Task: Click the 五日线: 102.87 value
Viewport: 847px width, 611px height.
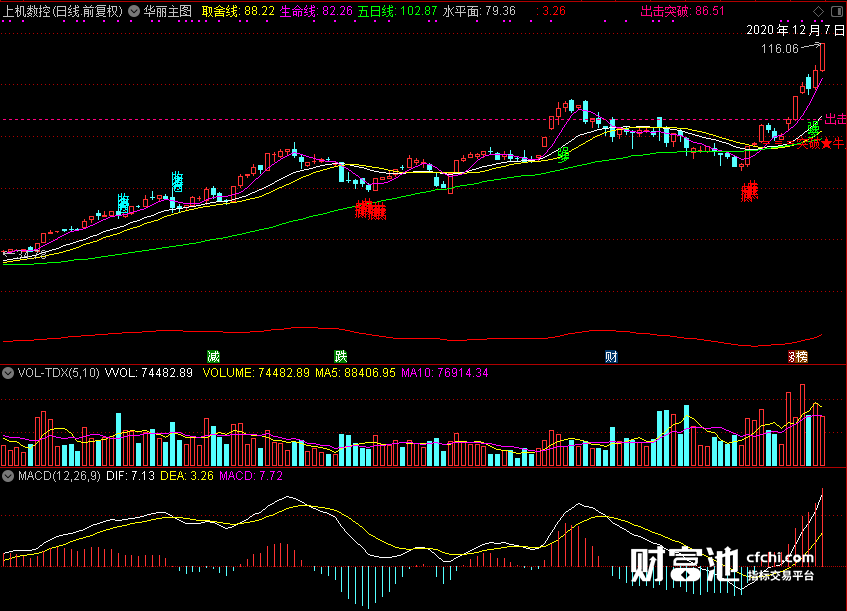Action: (398, 11)
